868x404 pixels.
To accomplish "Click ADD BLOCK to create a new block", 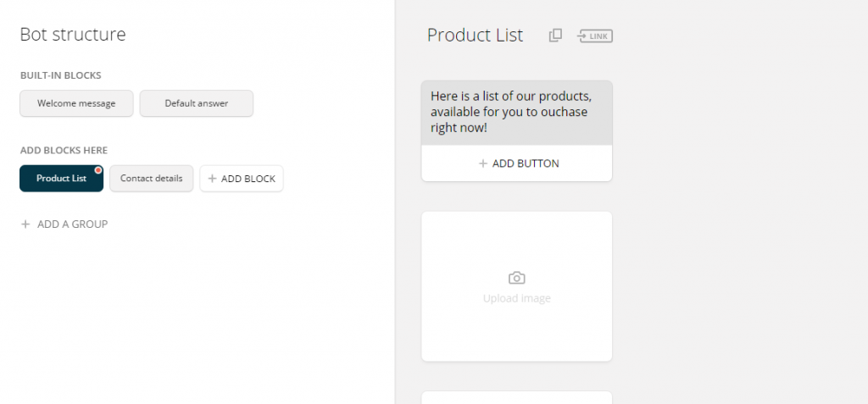I will click(242, 178).
